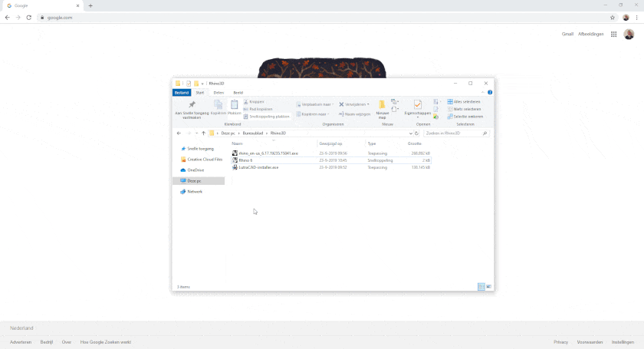
Task: Click the Eigenschappen checkmark icon
Action: (x=418, y=104)
